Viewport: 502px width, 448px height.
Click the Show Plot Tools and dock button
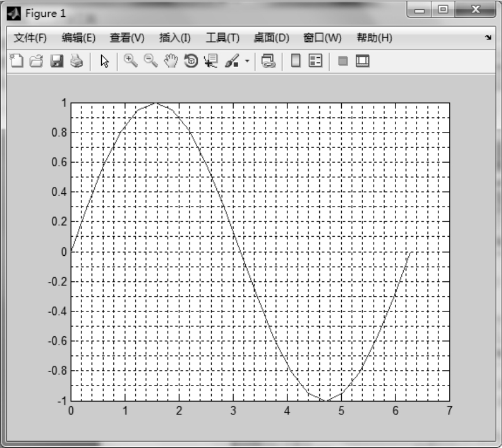[363, 61]
